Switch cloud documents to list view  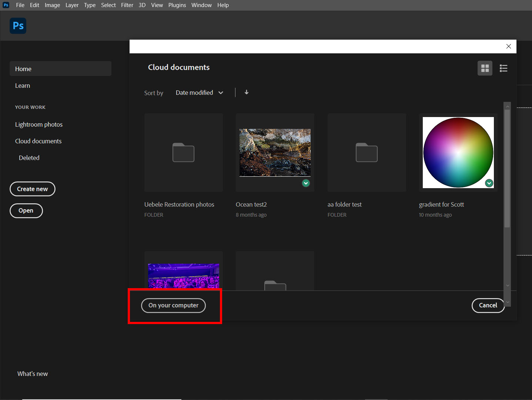coord(503,68)
